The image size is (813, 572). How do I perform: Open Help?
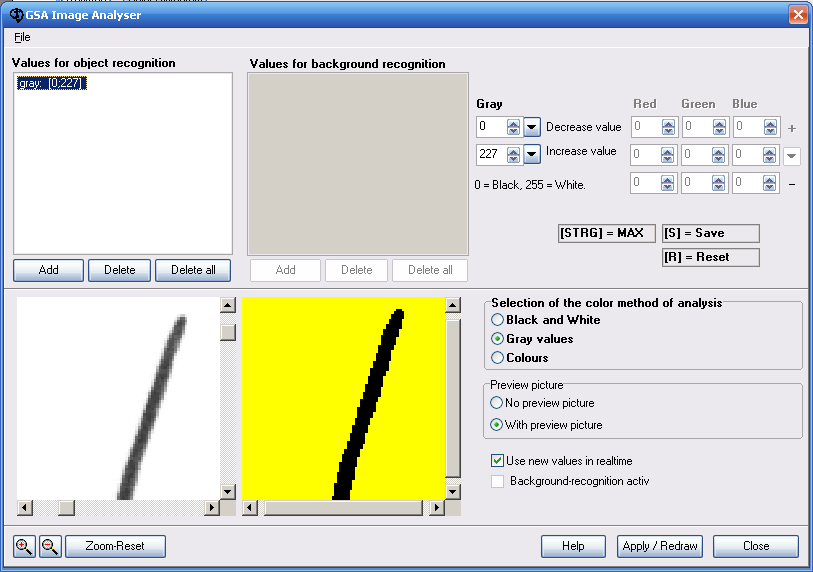(x=573, y=546)
